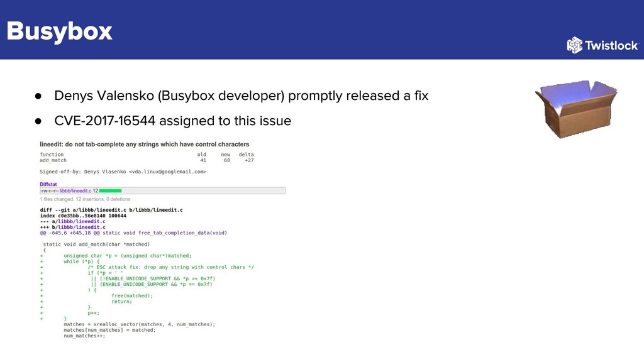Click the CVE-2017-16544 bullet text
This screenshot has width=644, height=362.
[x=172, y=121]
